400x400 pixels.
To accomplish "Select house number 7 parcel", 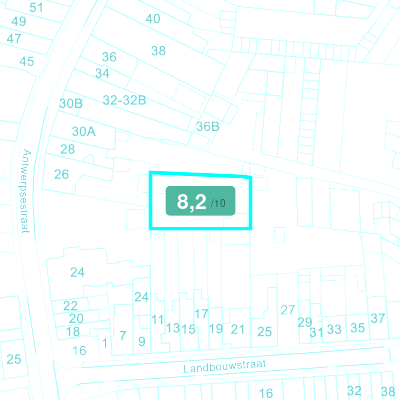I will (x=123, y=335).
